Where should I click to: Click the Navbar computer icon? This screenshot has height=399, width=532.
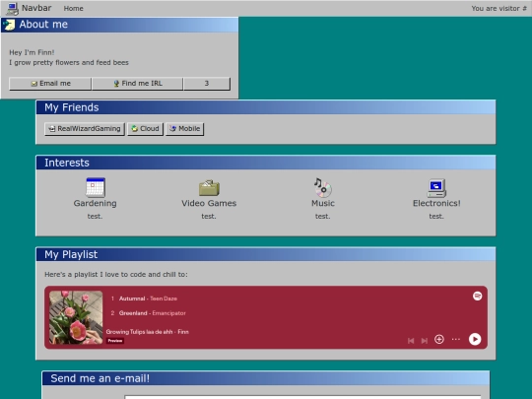(13, 9)
